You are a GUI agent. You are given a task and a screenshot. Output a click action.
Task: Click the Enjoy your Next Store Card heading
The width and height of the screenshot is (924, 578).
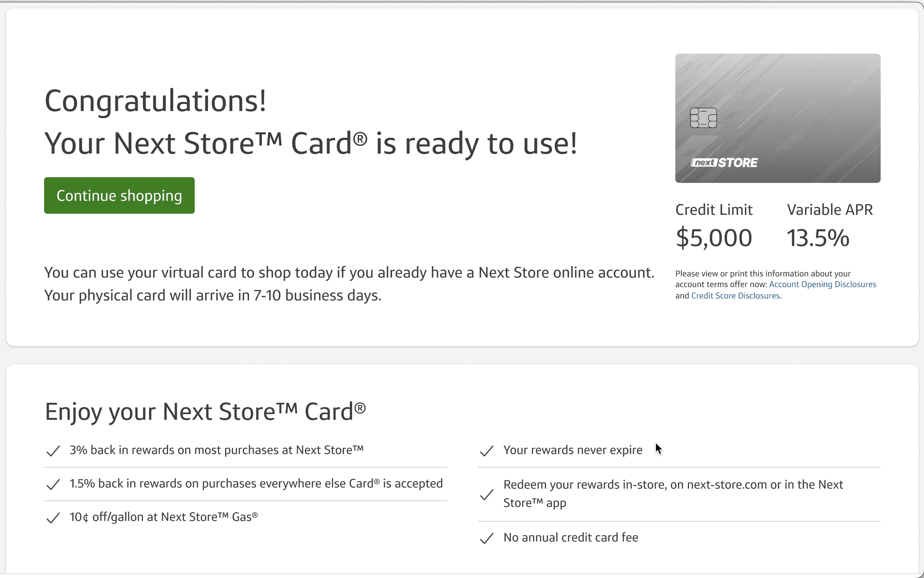pos(205,412)
